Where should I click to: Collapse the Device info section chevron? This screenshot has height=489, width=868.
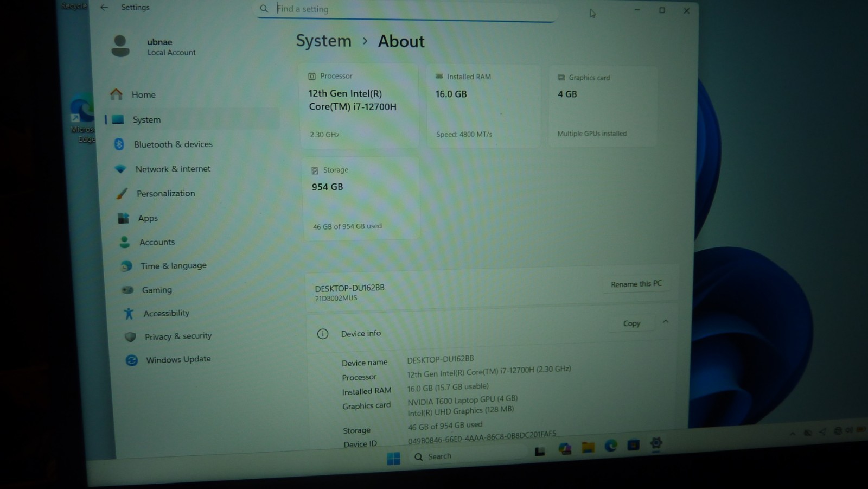click(x=666, y=322)
